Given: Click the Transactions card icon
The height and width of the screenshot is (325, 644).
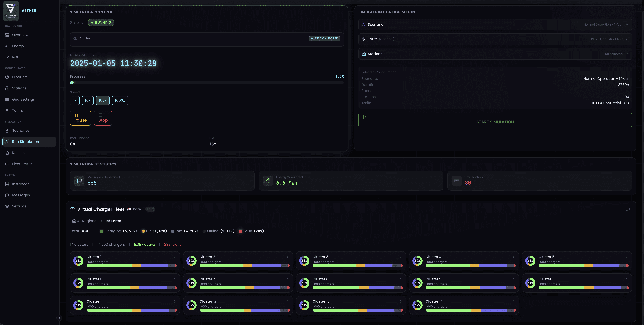Looking at the screenshot, I should [456, 181].
